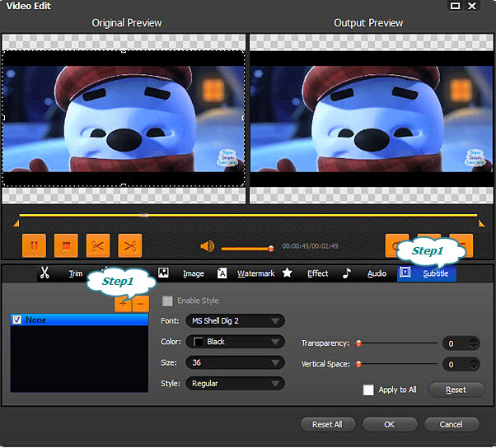Open the Trim tab
The width and height of the screenshot is (496, 448).
tap(75, 273)
